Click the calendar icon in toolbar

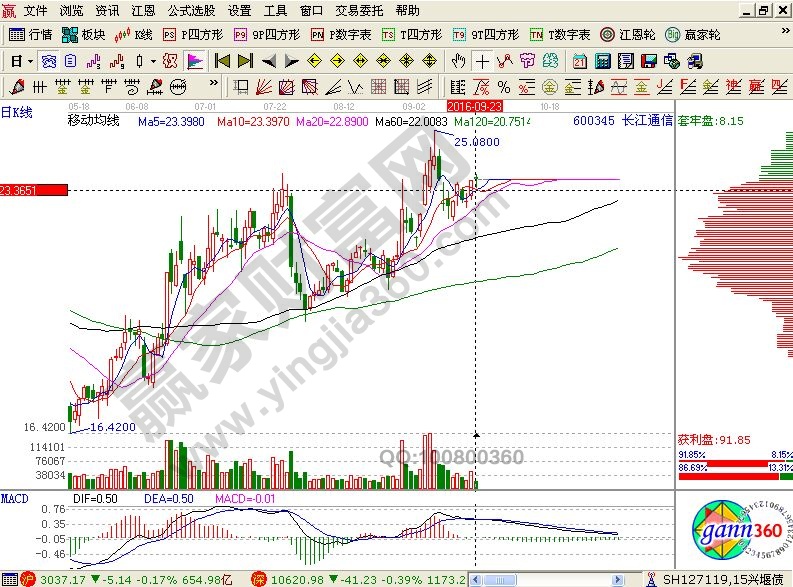coord(579,60)
